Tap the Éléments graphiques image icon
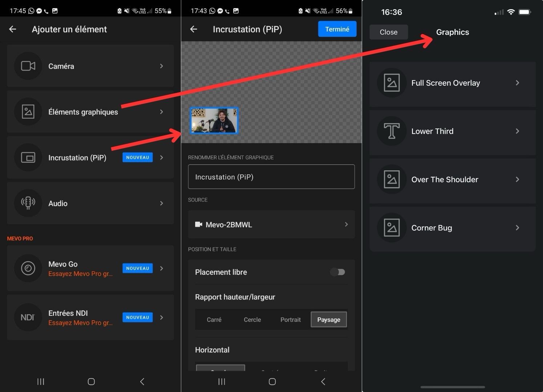This screenshot has width=543, height=392. click(28, 112)
